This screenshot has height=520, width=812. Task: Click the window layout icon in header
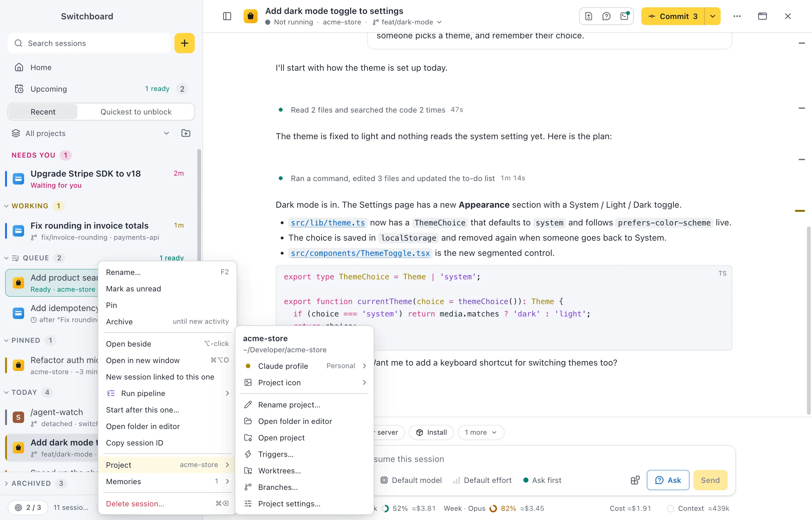pyautogui.click(x=762, y=16)
